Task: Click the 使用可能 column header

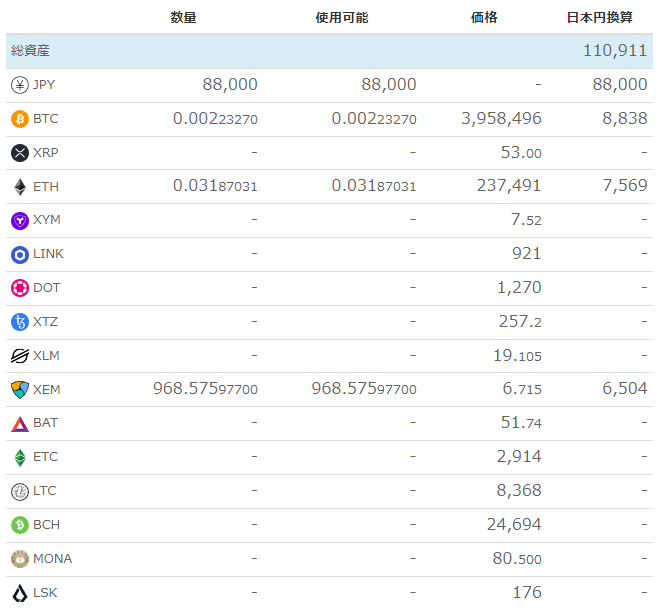Action: (x=342, y=18)
